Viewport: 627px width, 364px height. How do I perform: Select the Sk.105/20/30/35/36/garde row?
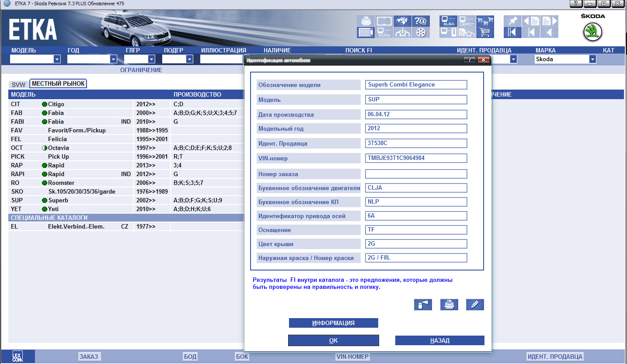tap(126, 191)
